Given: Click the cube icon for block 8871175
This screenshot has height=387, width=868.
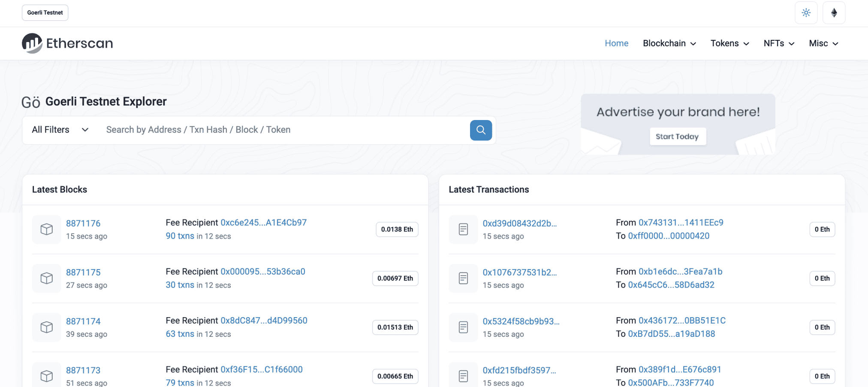Looking at the screenshot, I should point(47,279).
